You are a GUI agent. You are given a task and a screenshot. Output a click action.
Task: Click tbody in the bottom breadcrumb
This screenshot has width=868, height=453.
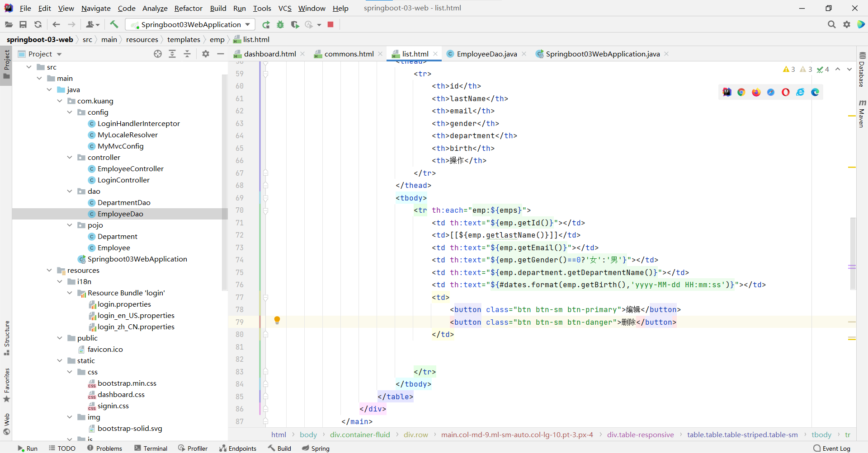coord(821,434)
